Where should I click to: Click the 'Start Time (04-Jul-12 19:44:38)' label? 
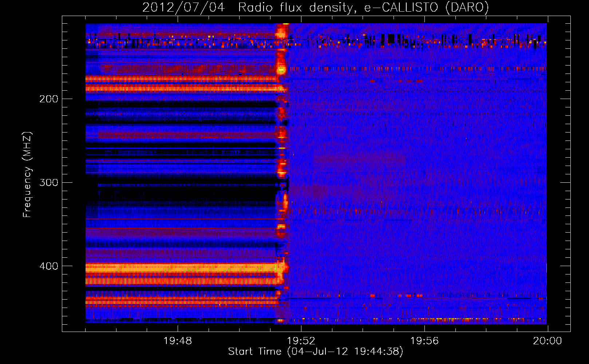pyautogui.click(x=316, y=352)
